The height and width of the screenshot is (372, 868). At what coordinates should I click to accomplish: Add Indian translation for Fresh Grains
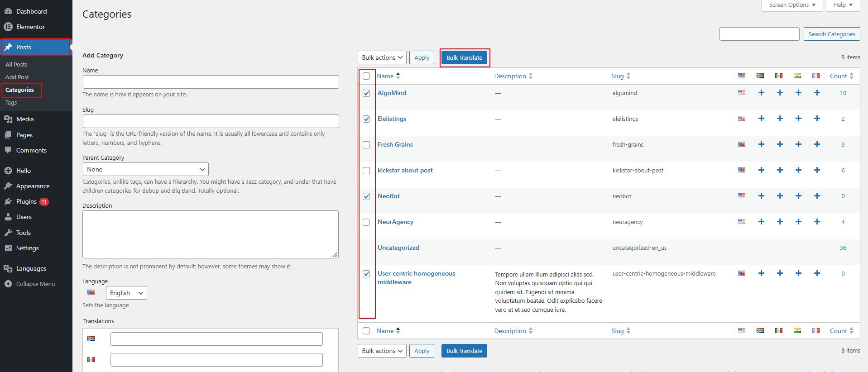798,144
